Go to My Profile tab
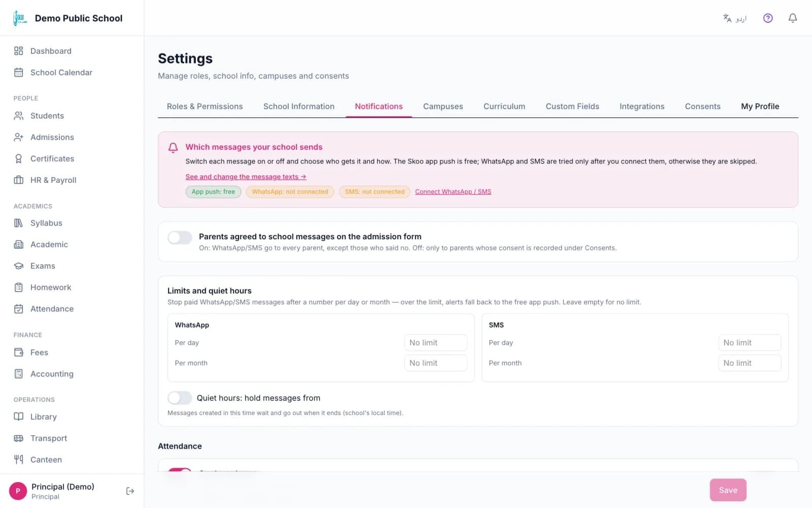Screen dimensions: 812x508 760,106
